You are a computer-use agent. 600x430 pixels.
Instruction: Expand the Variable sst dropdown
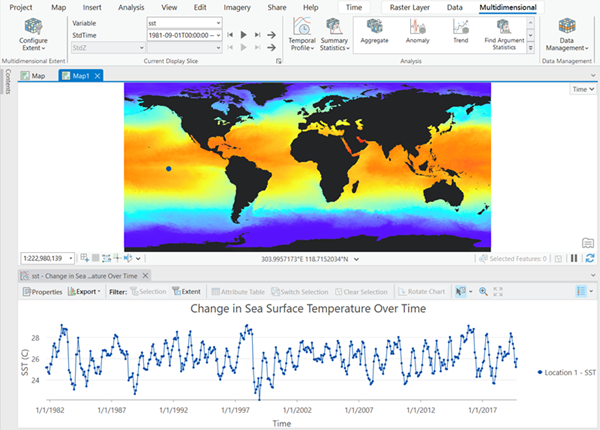pos(216,22)
